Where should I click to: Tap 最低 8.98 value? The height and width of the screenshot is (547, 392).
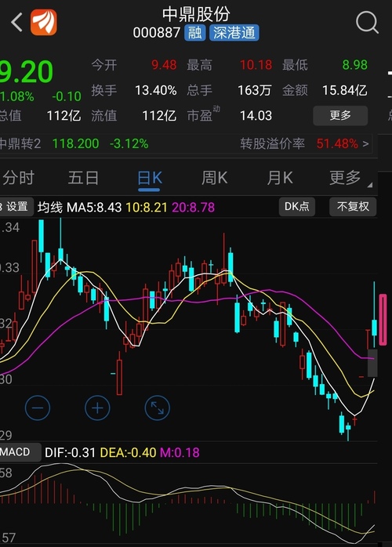[354, 65]
